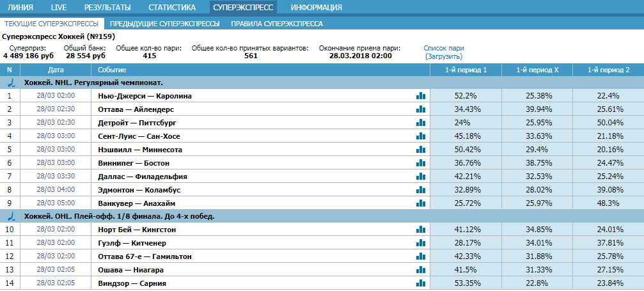
Task: Click date 28/03 04:00 for Эдмонтон — Коламбус
Action: point(56,190)
